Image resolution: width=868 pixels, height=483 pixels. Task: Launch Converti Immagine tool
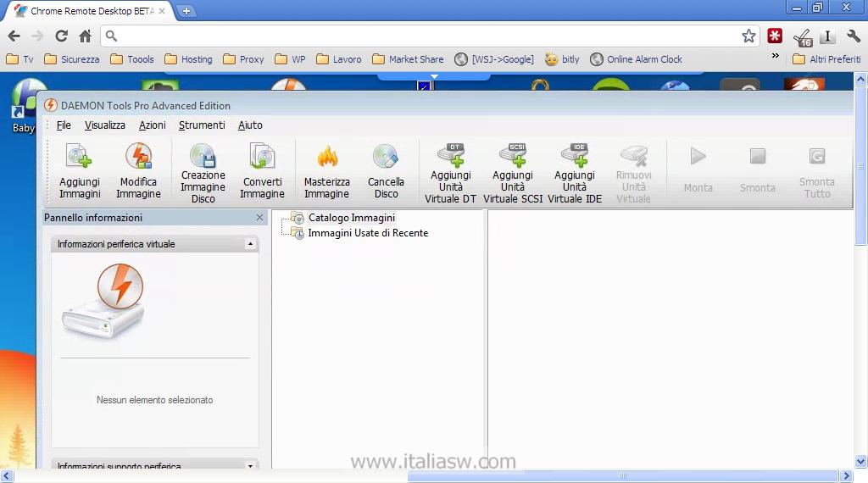pyautogui.click(x=263, y=171)
